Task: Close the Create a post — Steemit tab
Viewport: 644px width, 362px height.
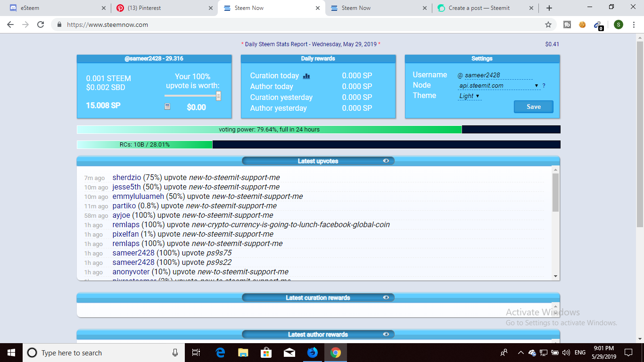Action: click(x=531, y=8)
